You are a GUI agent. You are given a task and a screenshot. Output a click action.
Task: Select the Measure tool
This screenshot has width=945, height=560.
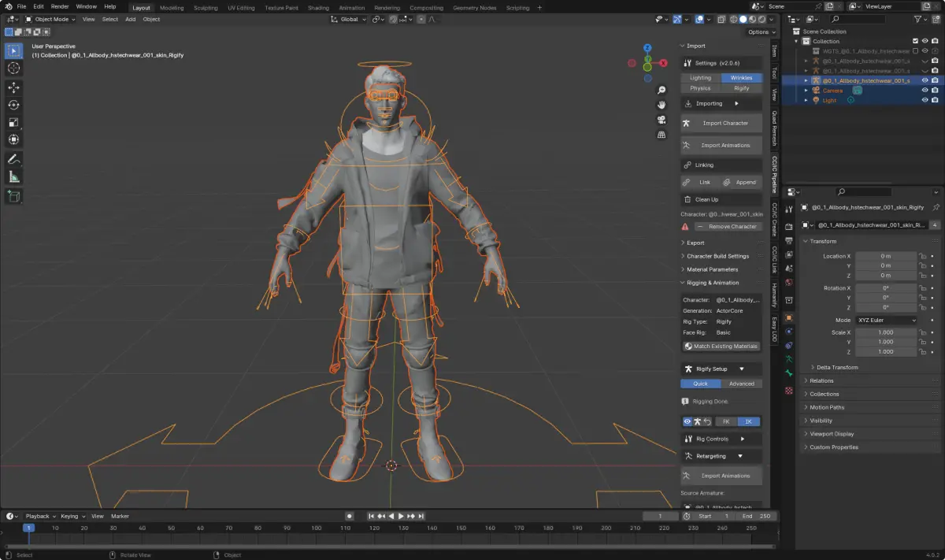pyautogui.click(x=13, y=177)
